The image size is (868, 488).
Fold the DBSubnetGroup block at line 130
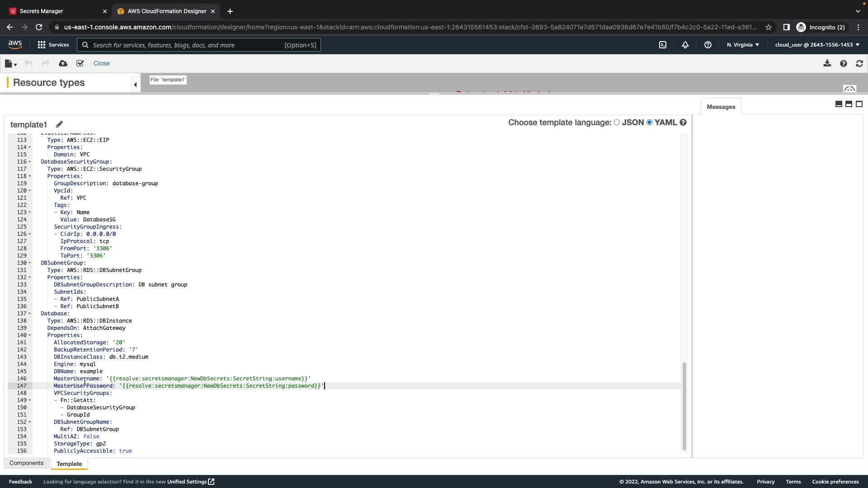click(x=30, y=263)
